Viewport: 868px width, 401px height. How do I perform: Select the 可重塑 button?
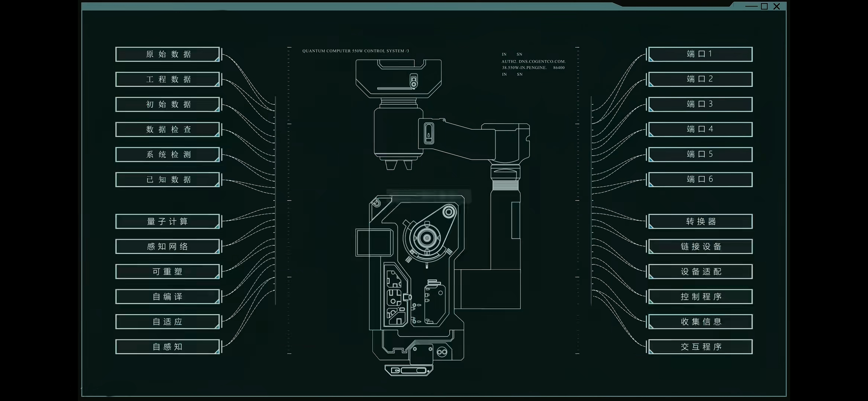coord(168,271)
